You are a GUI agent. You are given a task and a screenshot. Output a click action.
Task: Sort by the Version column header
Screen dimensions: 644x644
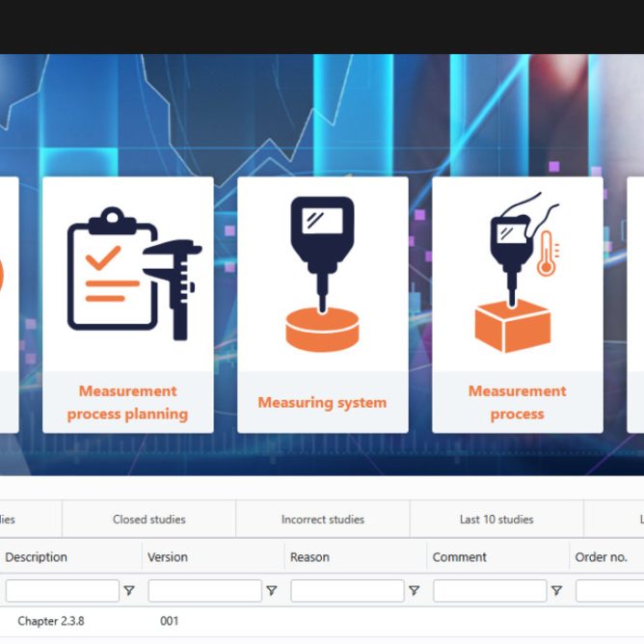tap(168, 557)
